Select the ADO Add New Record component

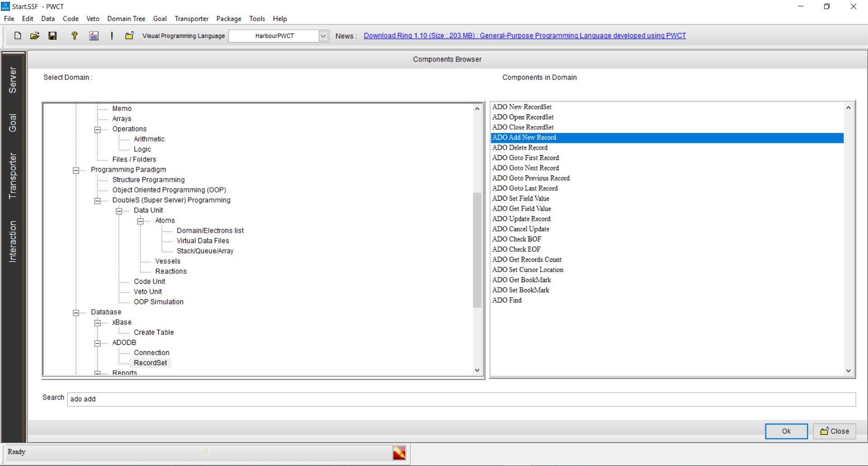(667, 137)
